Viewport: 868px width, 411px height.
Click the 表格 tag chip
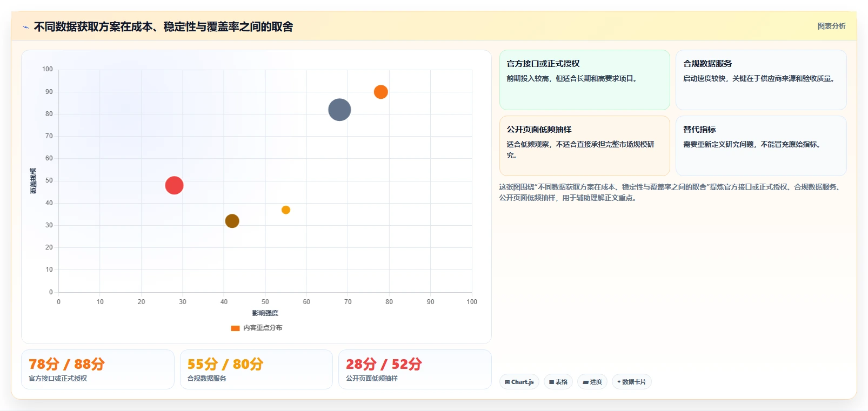pyautogui.click(x=558, y=382)
